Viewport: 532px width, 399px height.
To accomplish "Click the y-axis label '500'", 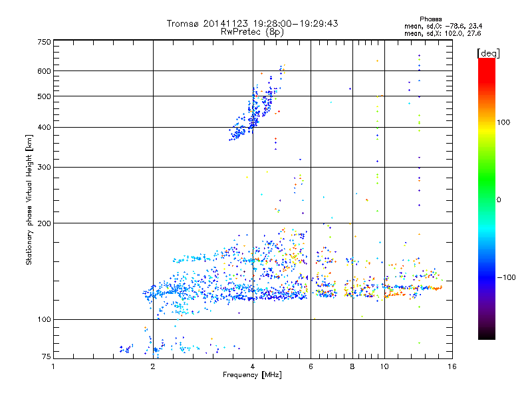I will click(45, 96).
